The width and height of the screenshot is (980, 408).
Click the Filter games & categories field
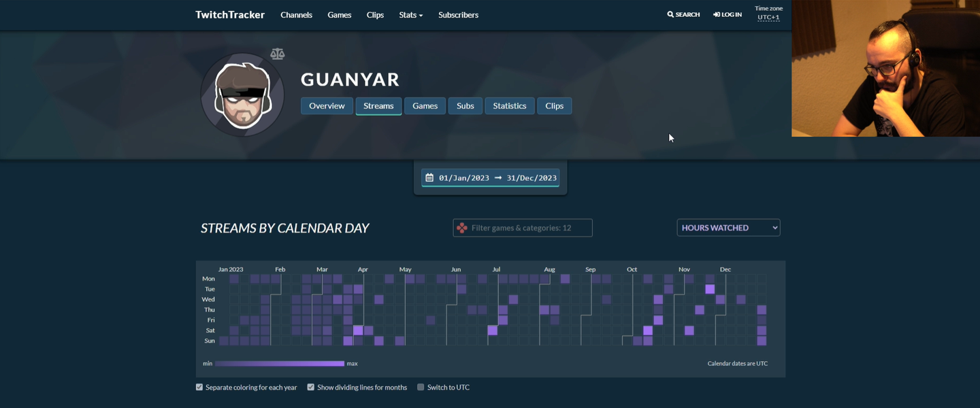pyautogui.click(x=523, y=228)
